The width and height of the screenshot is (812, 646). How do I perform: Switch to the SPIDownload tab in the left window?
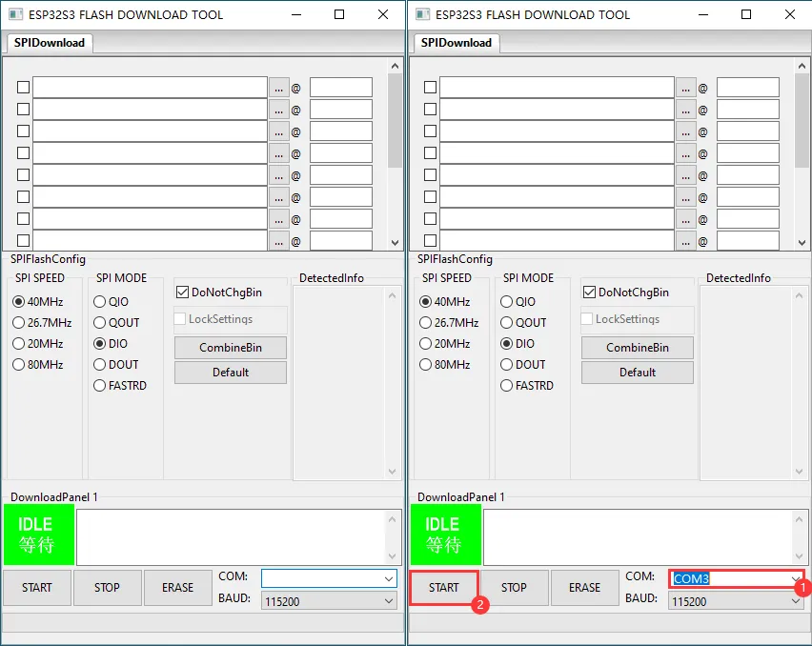[x=49, y=43]
